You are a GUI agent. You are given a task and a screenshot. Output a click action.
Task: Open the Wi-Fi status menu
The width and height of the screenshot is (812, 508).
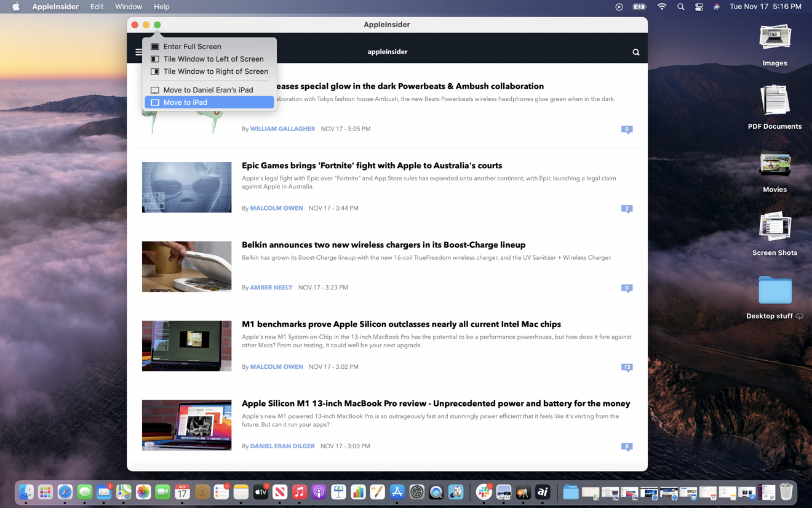[662, 7]
